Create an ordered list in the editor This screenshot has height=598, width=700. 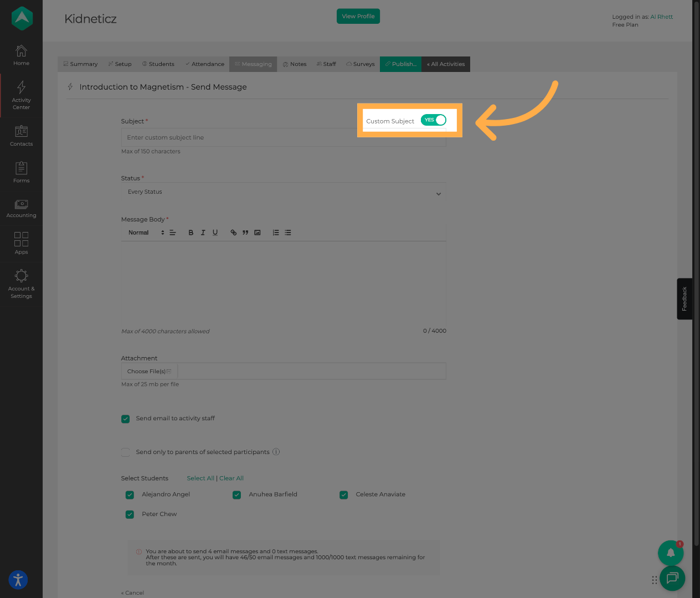click(275, 232)
